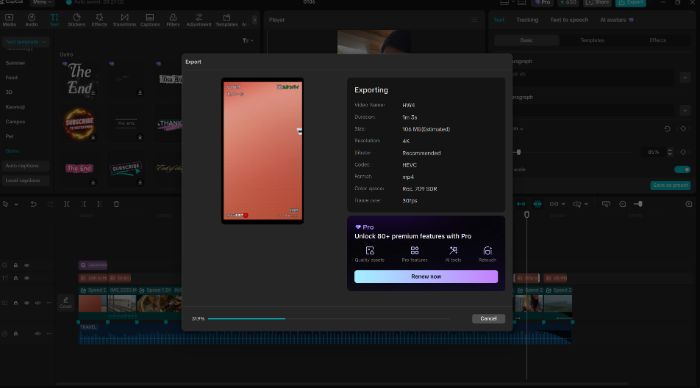Open the Captions panel
Screen dimensions: 700x388
[150, 20]
